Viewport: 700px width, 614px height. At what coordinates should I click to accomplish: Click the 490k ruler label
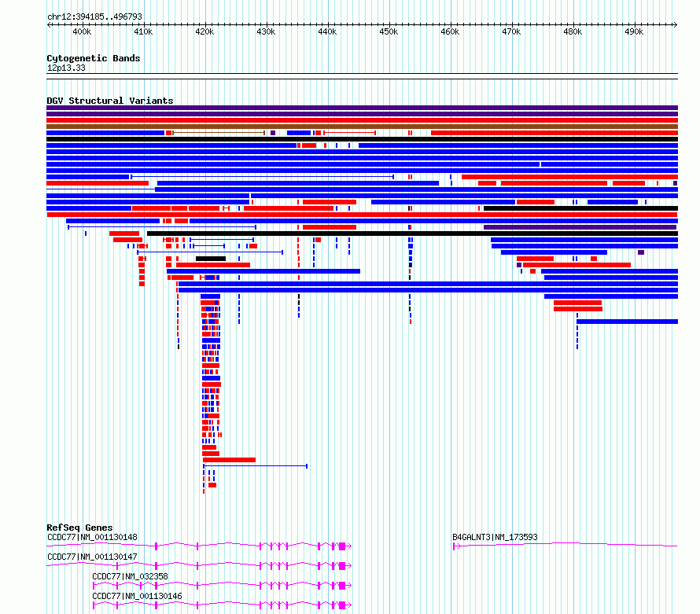click(x=635, y=31)
